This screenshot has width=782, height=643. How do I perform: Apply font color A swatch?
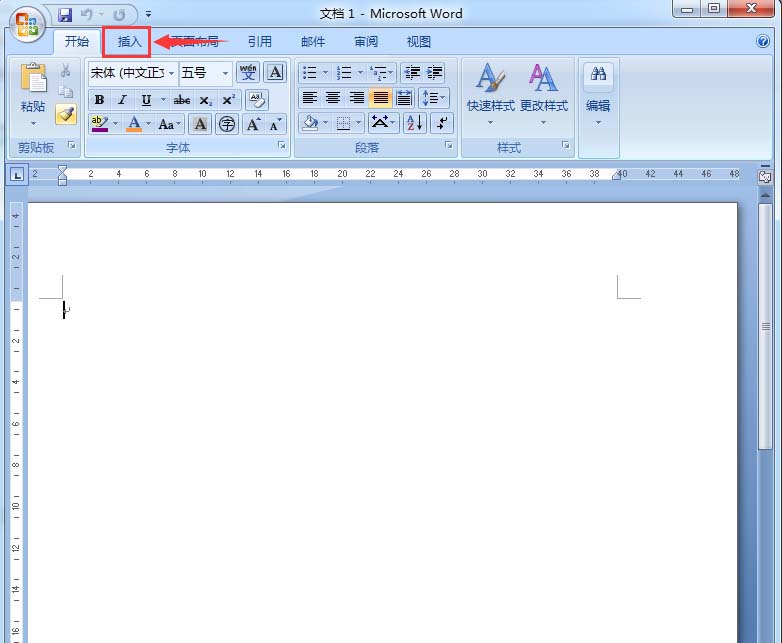tap(134, 123)
